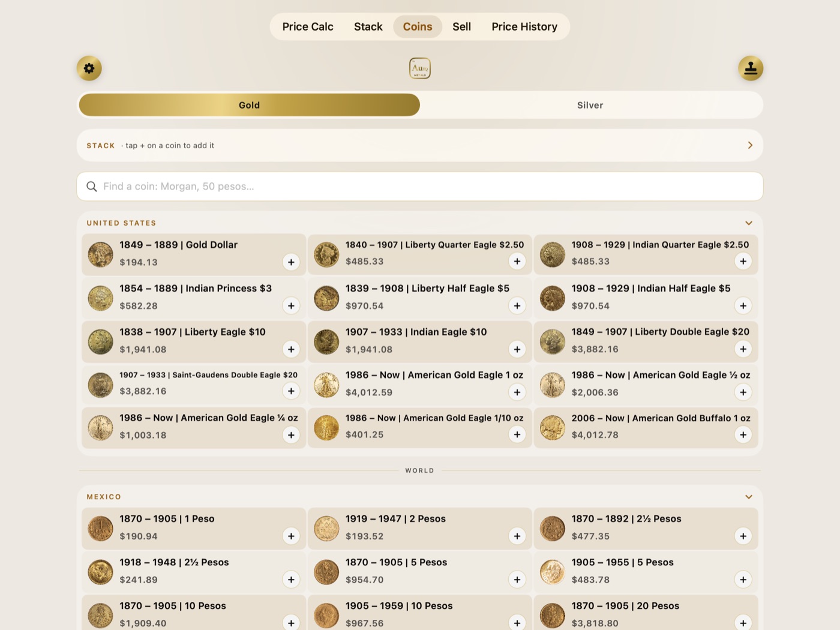840x630 pixels.
Task: Open the Price History tab
Action: 524,27
